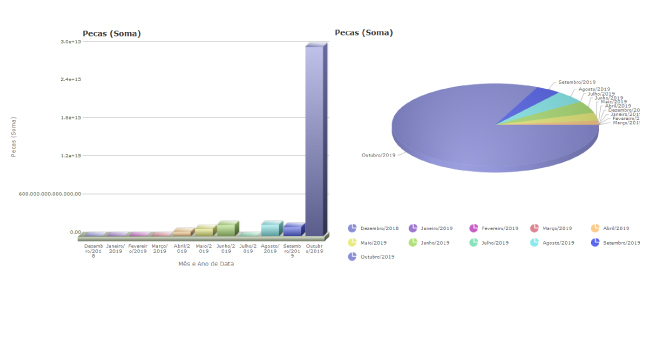This screenshot has width=645, height=363.
Task: Click the Setembro/2019 legend pie icon
Action: [595, 242]
